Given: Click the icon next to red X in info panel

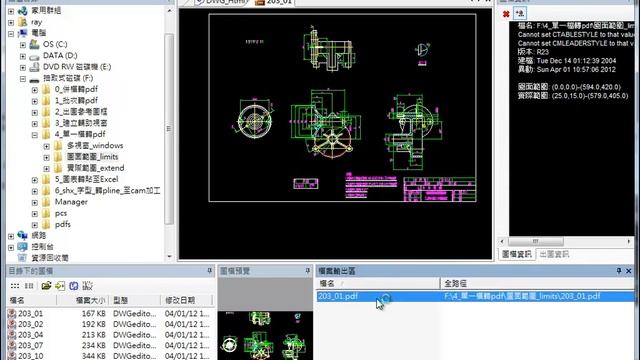Looking at the screenshot, I should 520,13.
